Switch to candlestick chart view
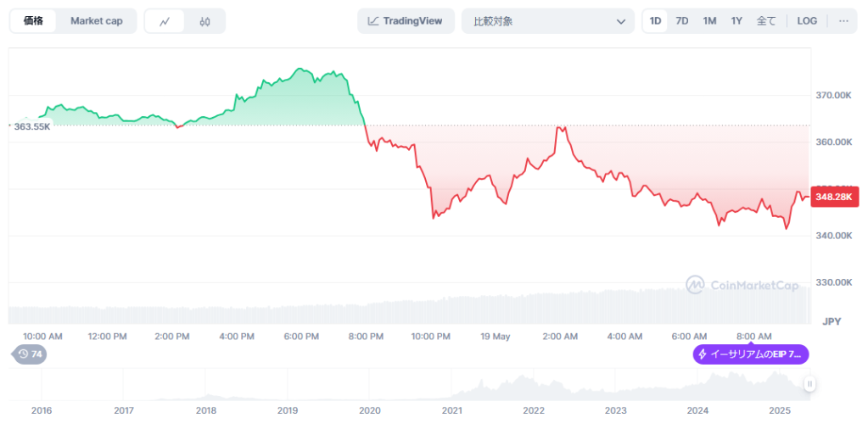The width and height of the screenshot is (868, 429). [x=204, y=21]
